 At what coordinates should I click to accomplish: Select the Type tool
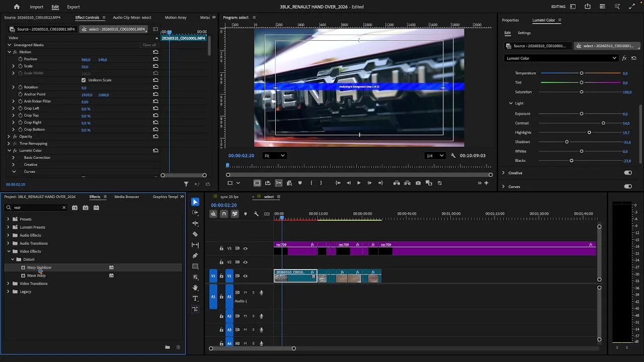[x=195, y=299]
